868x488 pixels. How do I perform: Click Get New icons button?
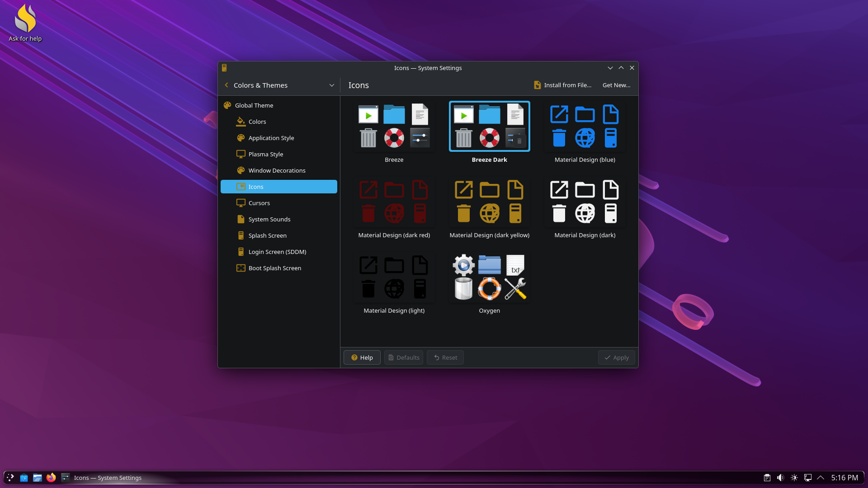616,85
